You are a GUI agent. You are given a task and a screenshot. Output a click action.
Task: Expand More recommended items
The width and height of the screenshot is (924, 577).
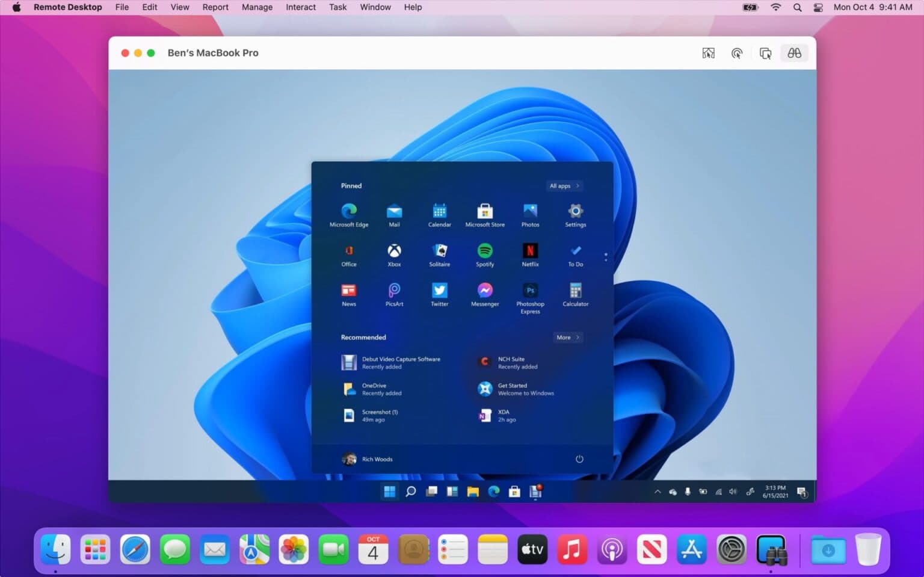[567, 338]
